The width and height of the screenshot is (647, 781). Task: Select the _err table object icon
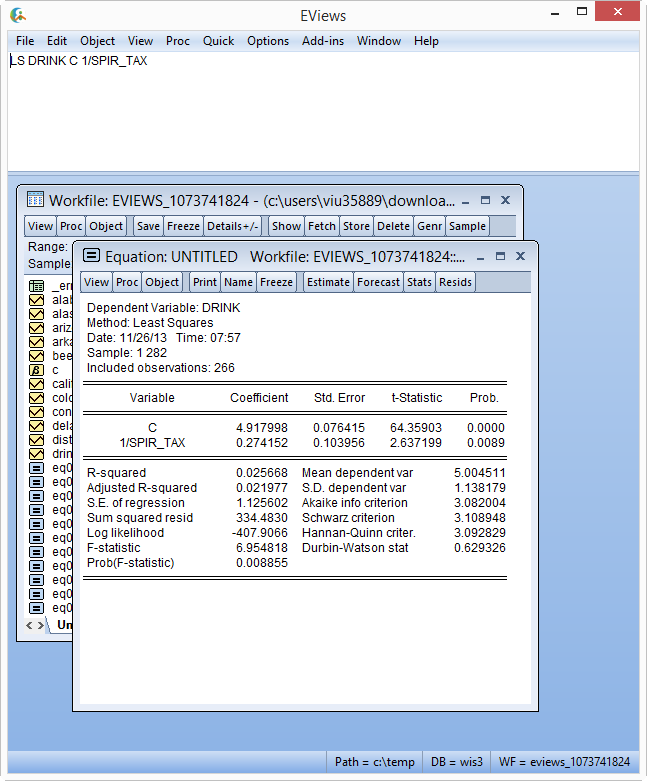36,286
